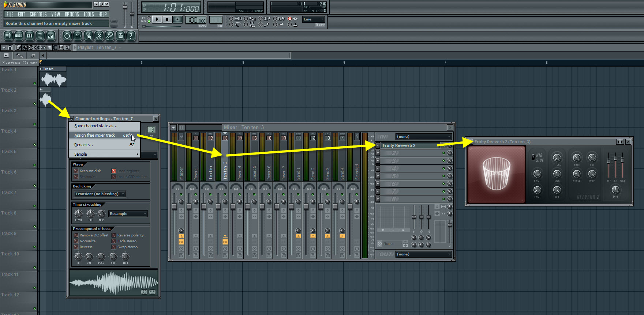Open the playlist options arrow menu
644x315 pixels.
pos(3,48)
